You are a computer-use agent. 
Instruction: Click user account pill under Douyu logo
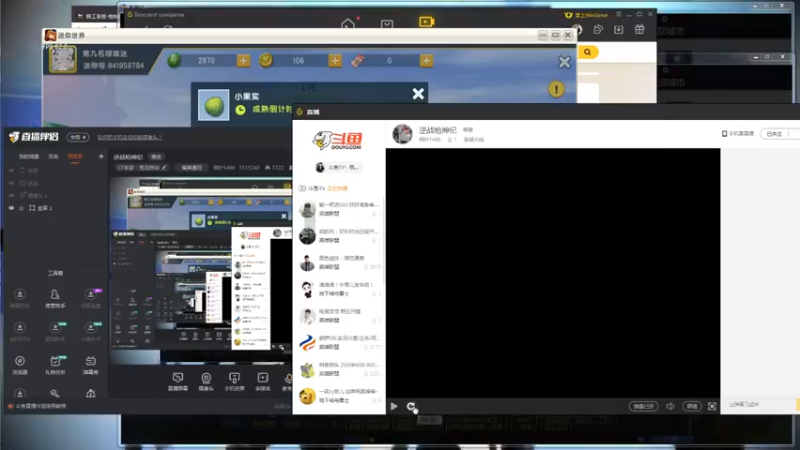coord(338,167)
